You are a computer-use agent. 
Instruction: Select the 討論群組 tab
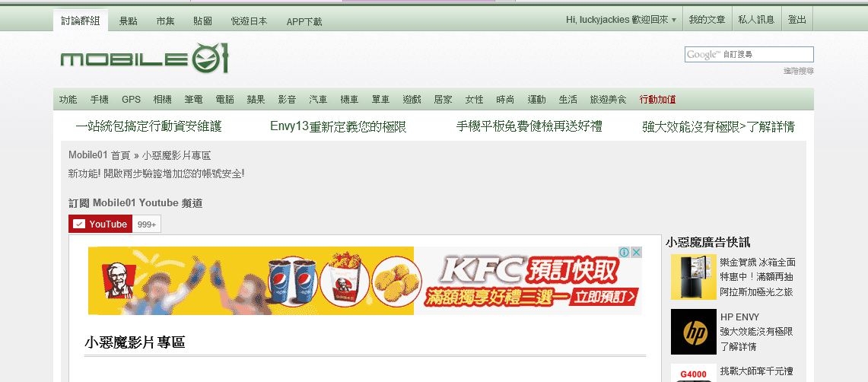81,21
